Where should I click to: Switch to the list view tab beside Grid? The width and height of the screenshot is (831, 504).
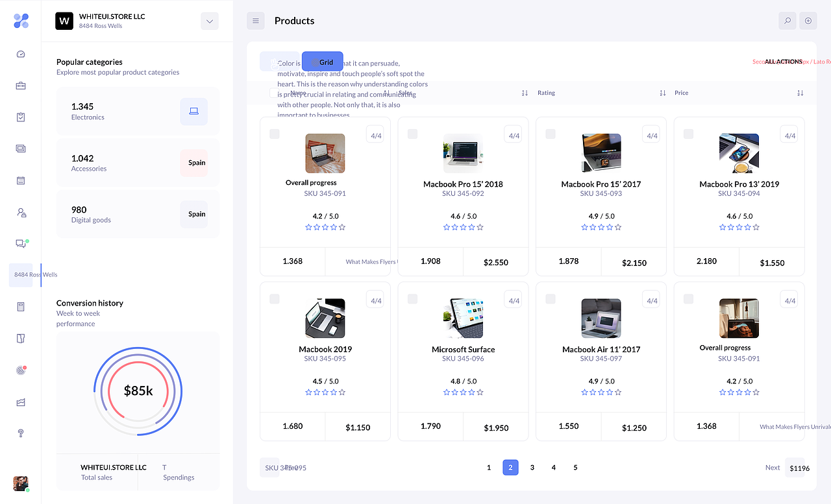click(280, 62)
